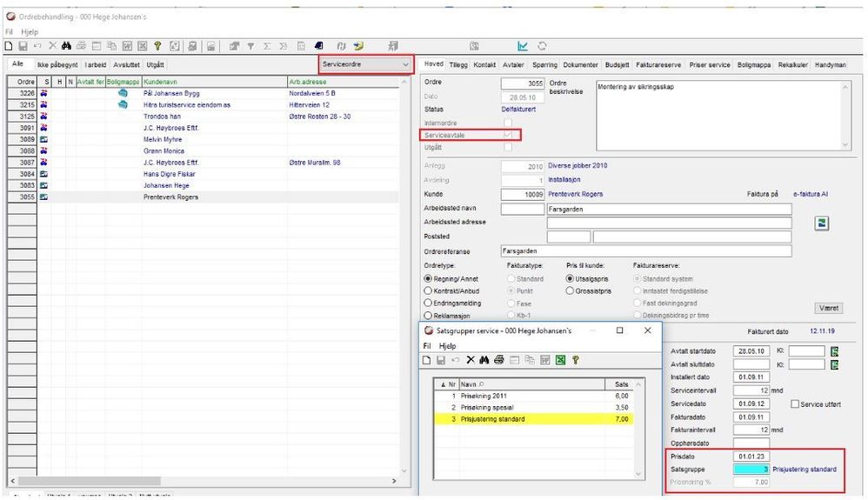Click printer icon in Satsgrupper window
This screenshot has width=868, height=500.
point(499,360)
